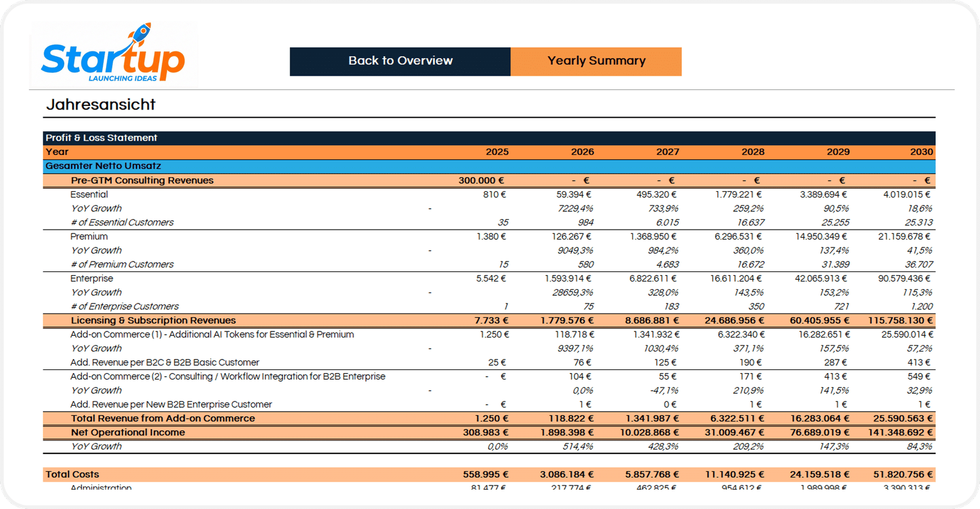Go back via Back to Overview button
The height and width of the screenshot is (509, 980).
(x=400, y=61)
